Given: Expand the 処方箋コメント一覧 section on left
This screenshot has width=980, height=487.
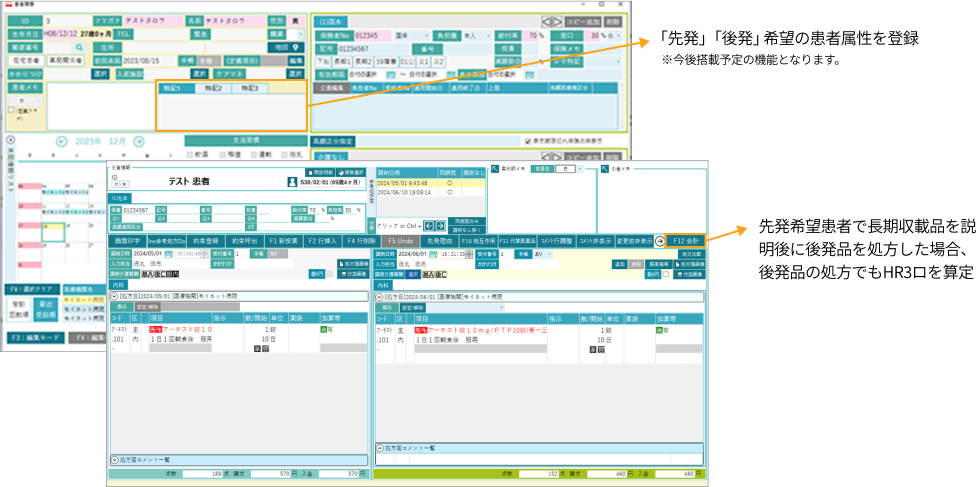Looking at the screenshot, I should (x=113, y=460).
